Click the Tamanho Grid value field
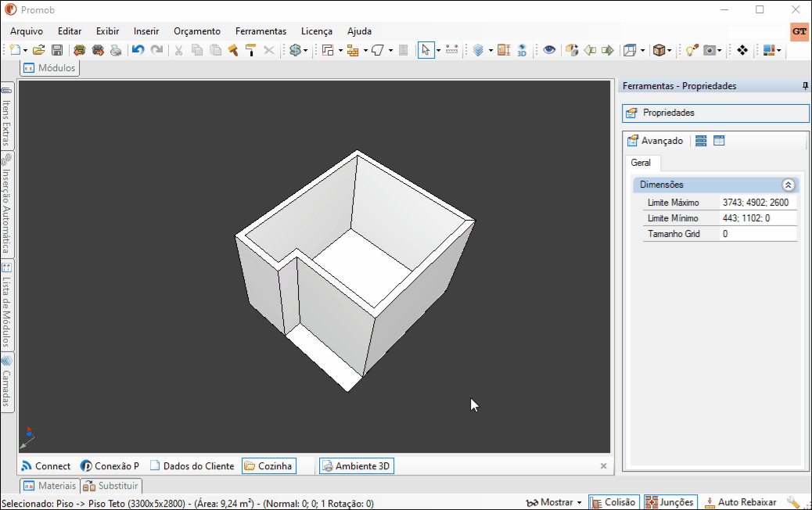 click(x=758, y=234)
